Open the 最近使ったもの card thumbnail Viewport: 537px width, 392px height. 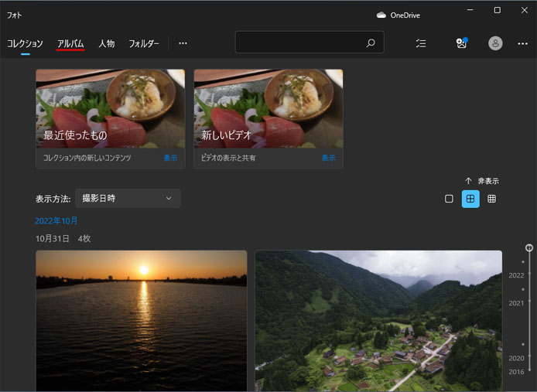(111, 108)
